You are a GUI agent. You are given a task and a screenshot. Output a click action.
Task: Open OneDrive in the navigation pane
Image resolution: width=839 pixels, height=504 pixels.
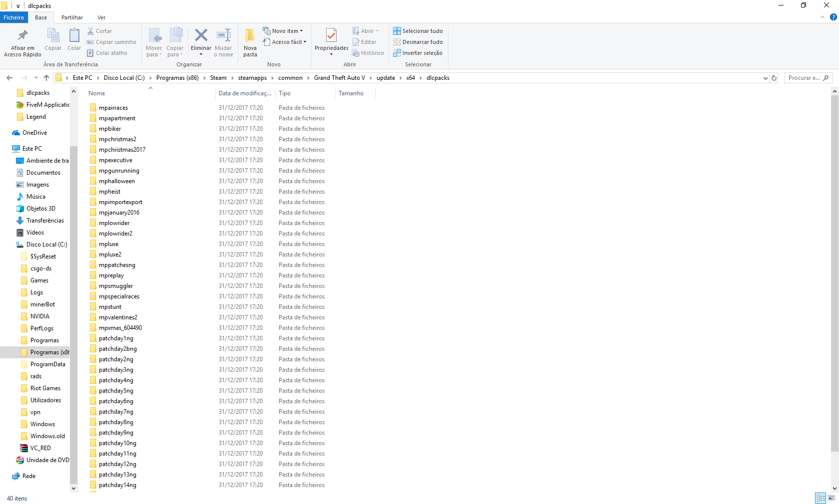click(29, 133)
